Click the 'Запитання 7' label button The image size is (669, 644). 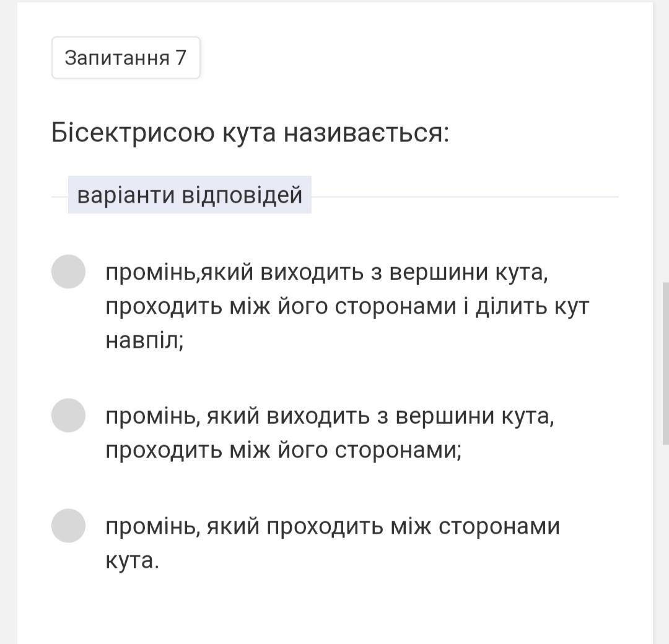click(126, 58)
